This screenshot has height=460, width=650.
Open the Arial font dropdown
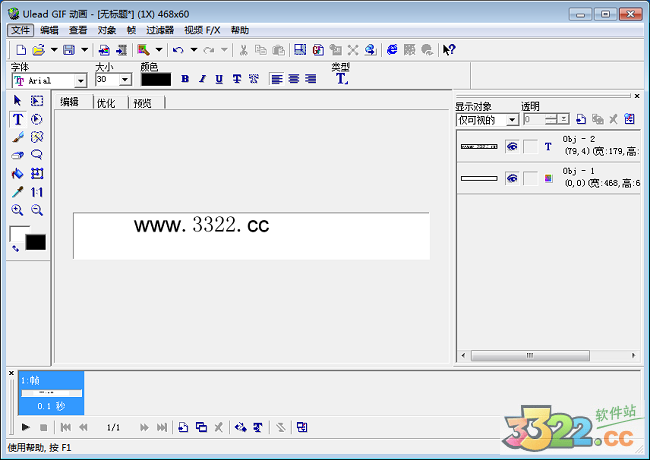[x=81, y=80]
